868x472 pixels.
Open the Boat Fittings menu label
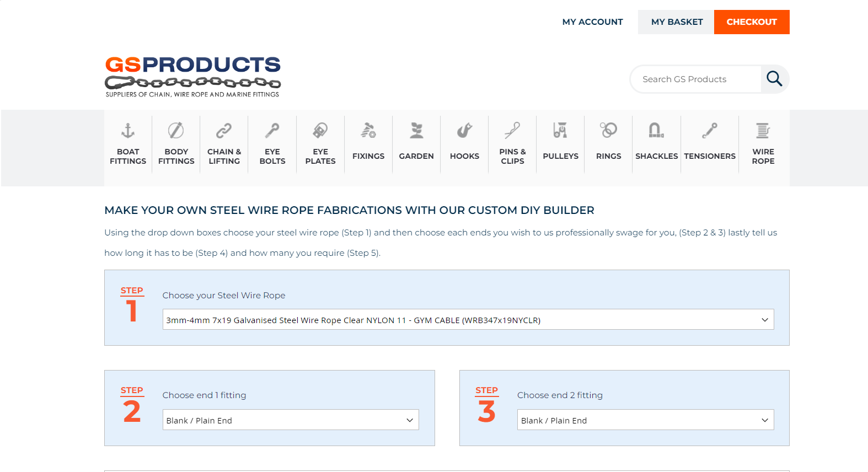[128, 157]
